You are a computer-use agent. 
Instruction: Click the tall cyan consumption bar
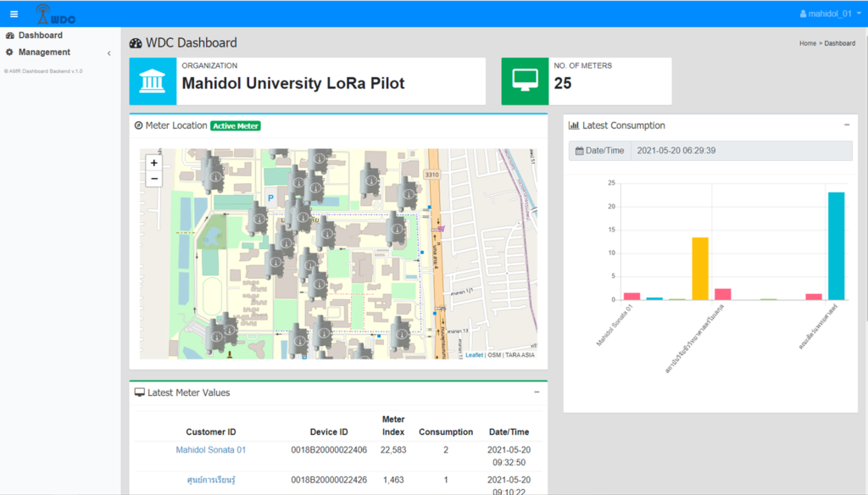(x=836, y=245)
